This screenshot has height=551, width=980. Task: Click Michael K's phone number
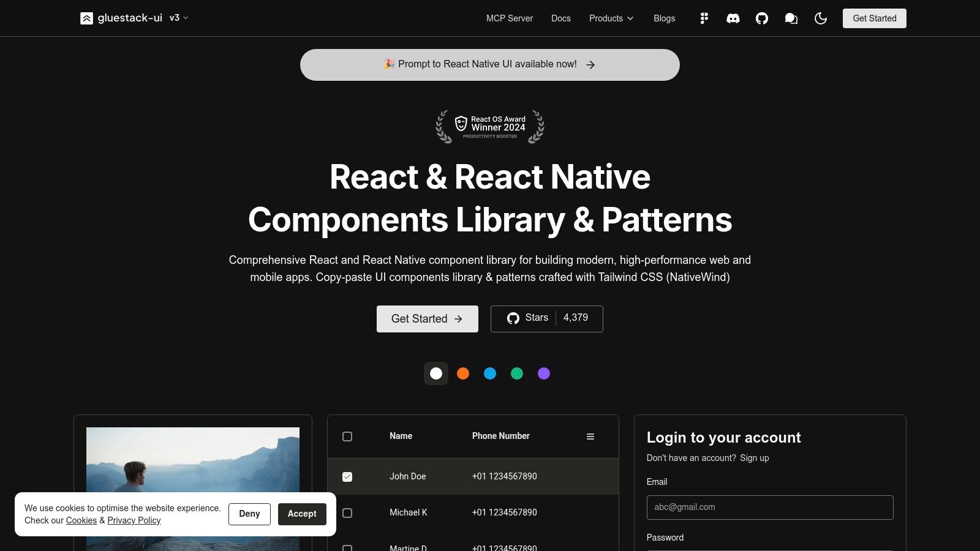505,512
